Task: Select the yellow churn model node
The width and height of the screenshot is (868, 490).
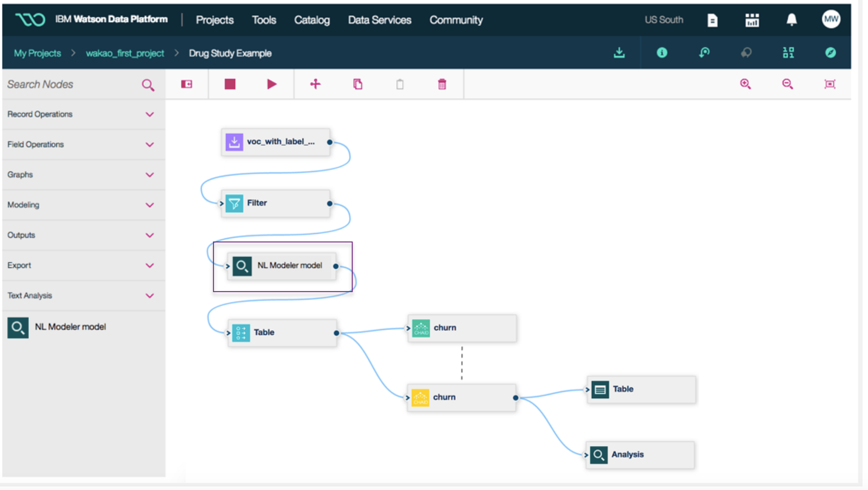Action: [x=461, y=397]
